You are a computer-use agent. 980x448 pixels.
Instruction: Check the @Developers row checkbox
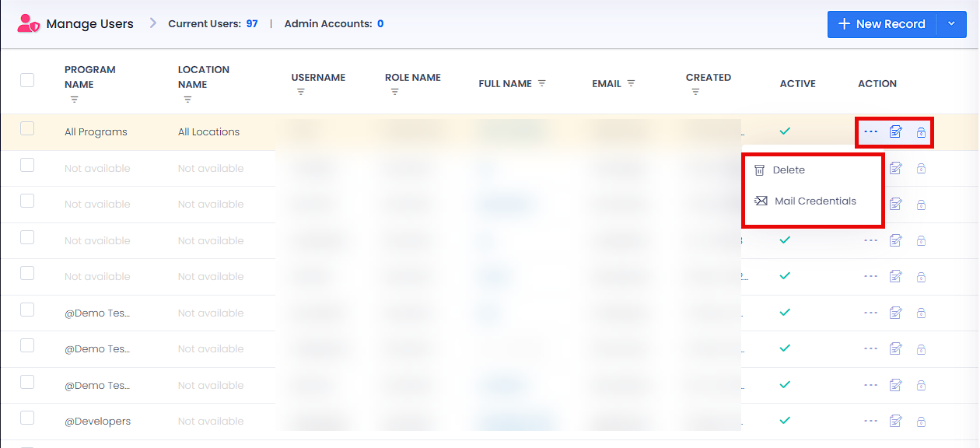click(x=27, y=418)
